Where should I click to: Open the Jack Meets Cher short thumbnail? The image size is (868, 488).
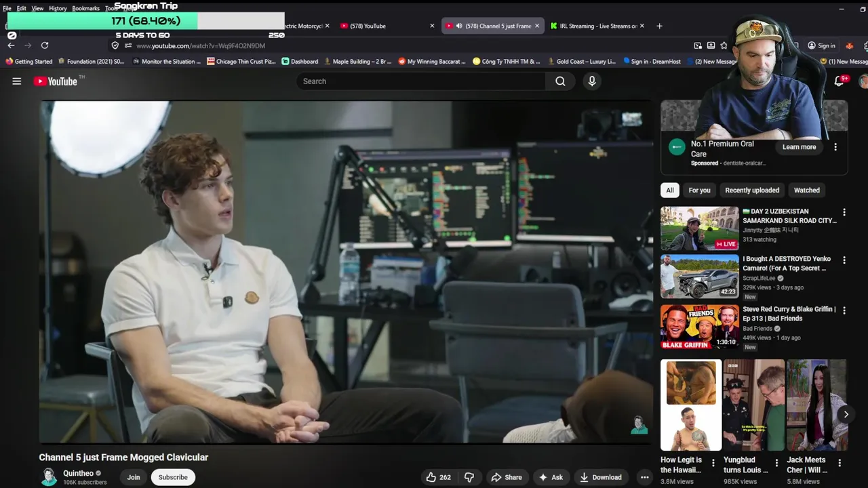(816, 405)
